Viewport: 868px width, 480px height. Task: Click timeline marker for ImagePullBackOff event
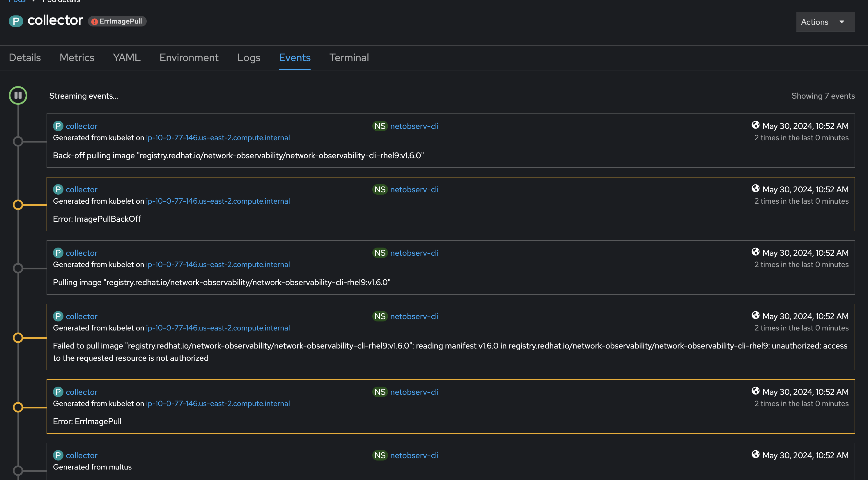click(x=18, y=205)
